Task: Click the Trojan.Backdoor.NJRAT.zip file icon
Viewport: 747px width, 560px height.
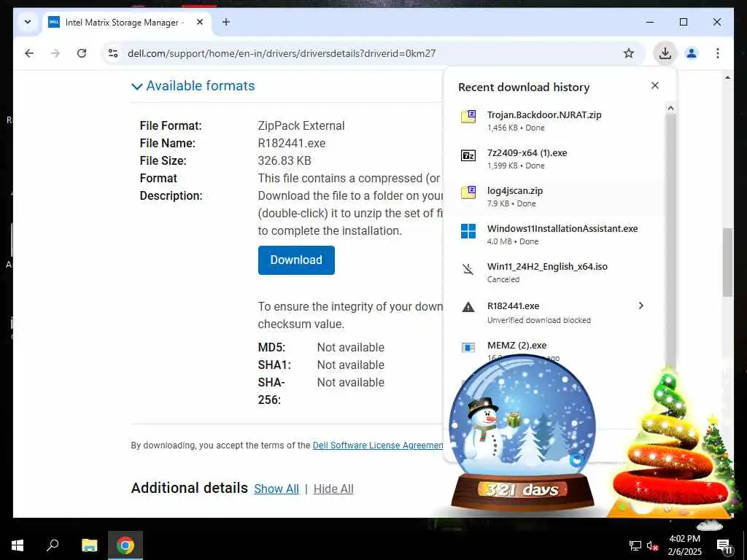Action: (468, 116)
